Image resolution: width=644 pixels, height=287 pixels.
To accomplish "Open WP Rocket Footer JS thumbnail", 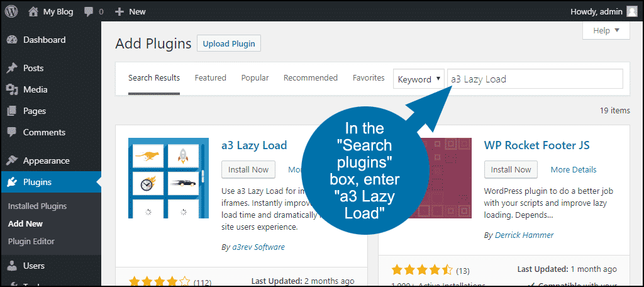I will [446, 178].
